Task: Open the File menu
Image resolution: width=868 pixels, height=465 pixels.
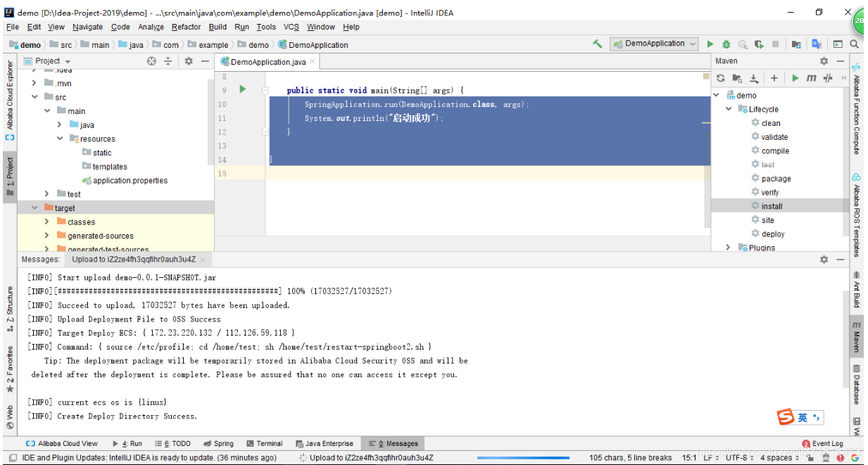Action: coord(13,27)
